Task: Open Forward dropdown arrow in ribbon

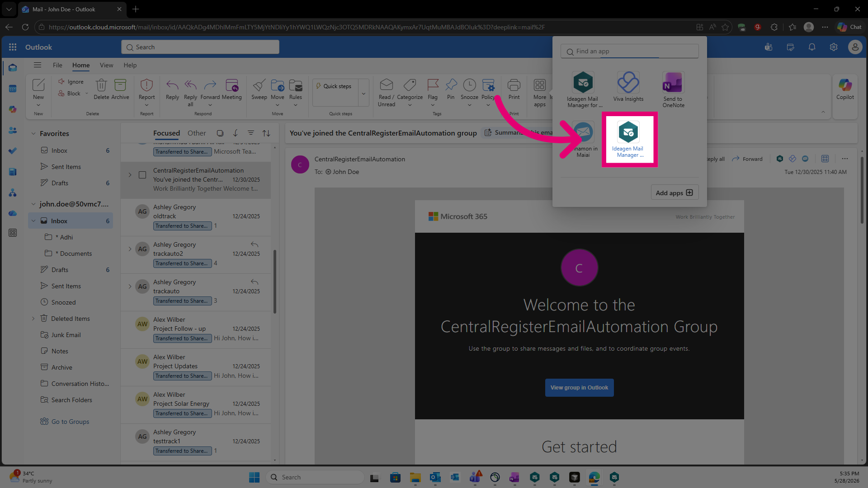Action: (x=210, y=105)
